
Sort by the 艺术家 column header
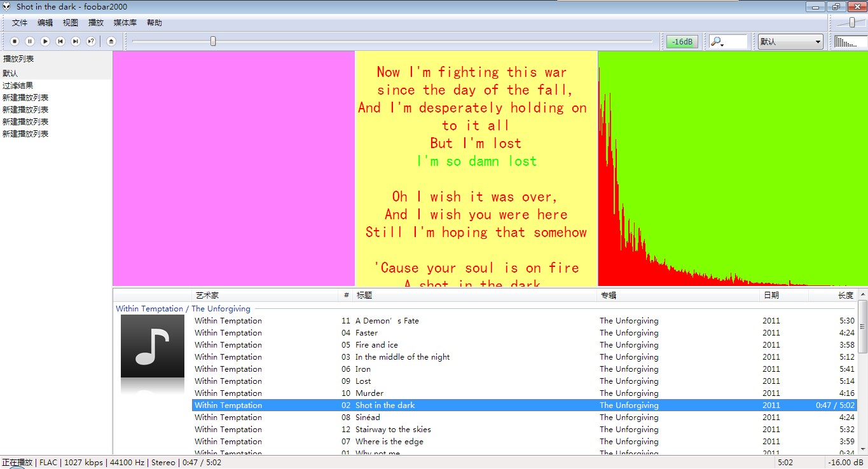click(265, 296)
